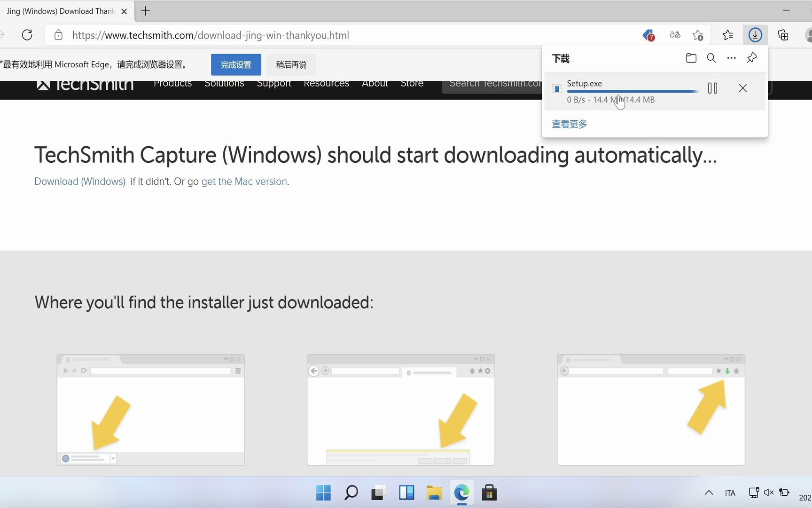Click the address bar URL
The image size is (812, 508).
[211, 35]
